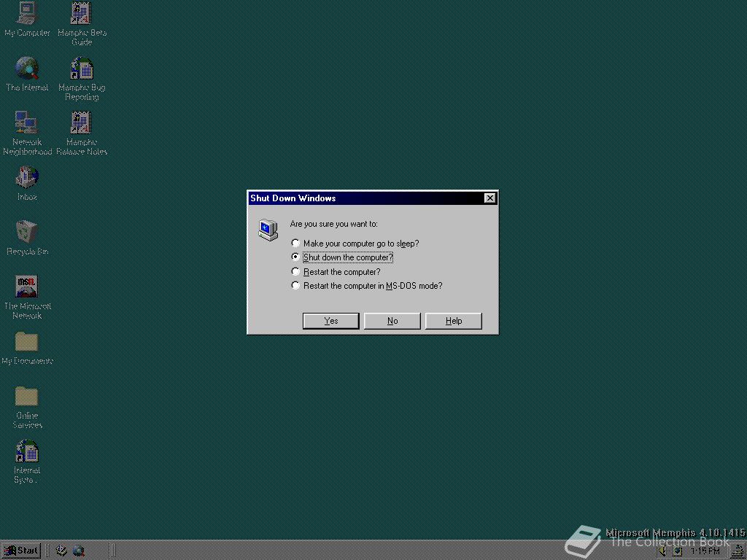Screen dimensions: 747x560
Task: Choose Restart the computer in MS-DOS mode
Action: click(x=367, y=286)
